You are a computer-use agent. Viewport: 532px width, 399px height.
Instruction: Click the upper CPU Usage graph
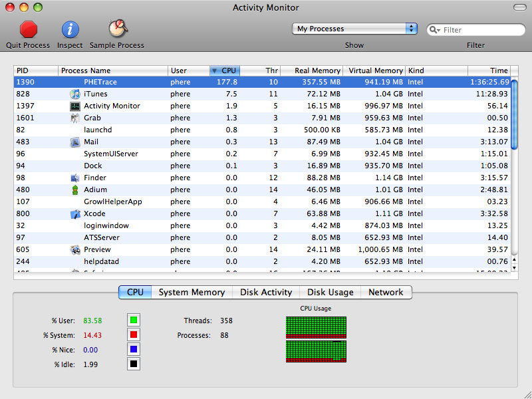click(317, 327)
